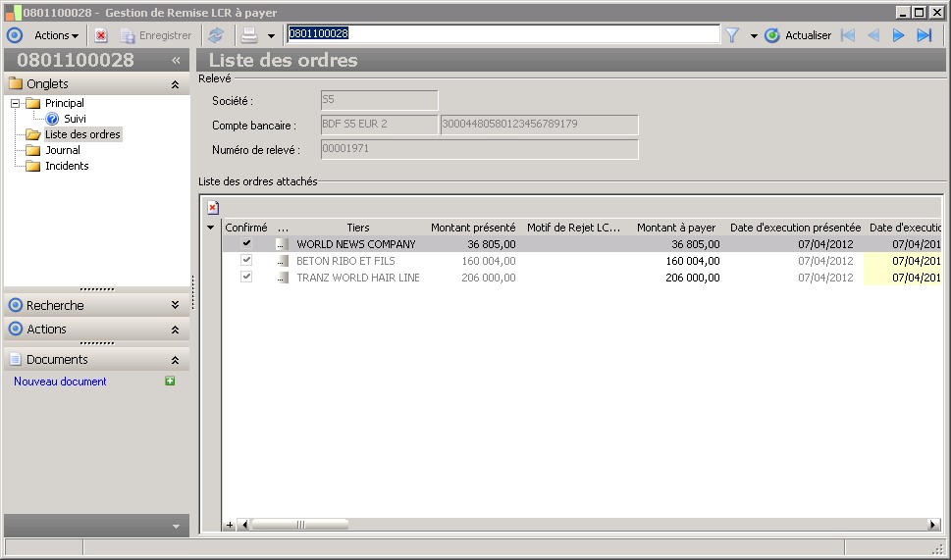Click Montant à payer 160 004,00 cell

pos(693,261)
